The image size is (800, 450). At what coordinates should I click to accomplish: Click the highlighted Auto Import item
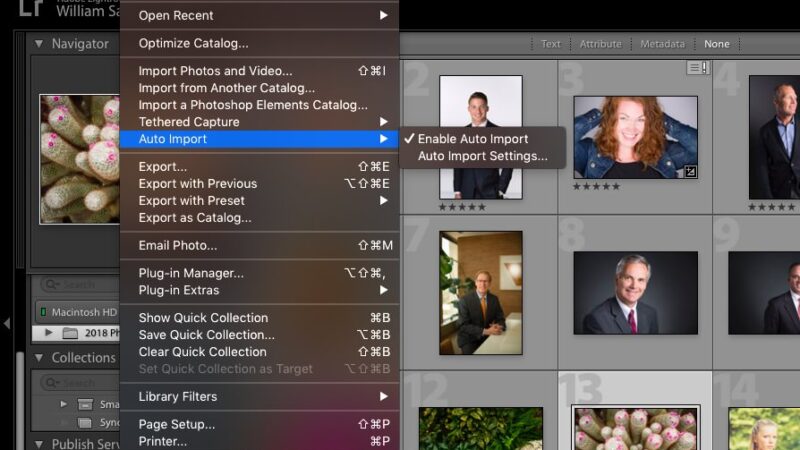click(259, 139)
